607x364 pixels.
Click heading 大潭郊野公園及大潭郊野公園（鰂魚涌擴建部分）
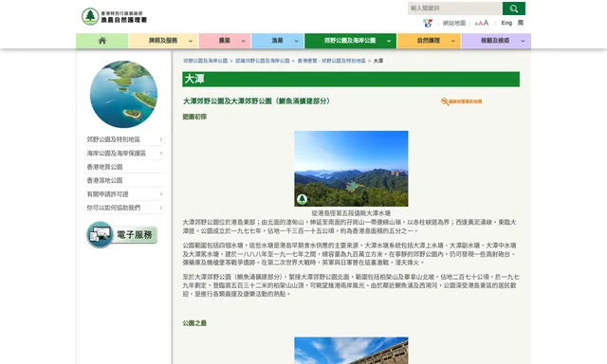[x=256, y=101]
